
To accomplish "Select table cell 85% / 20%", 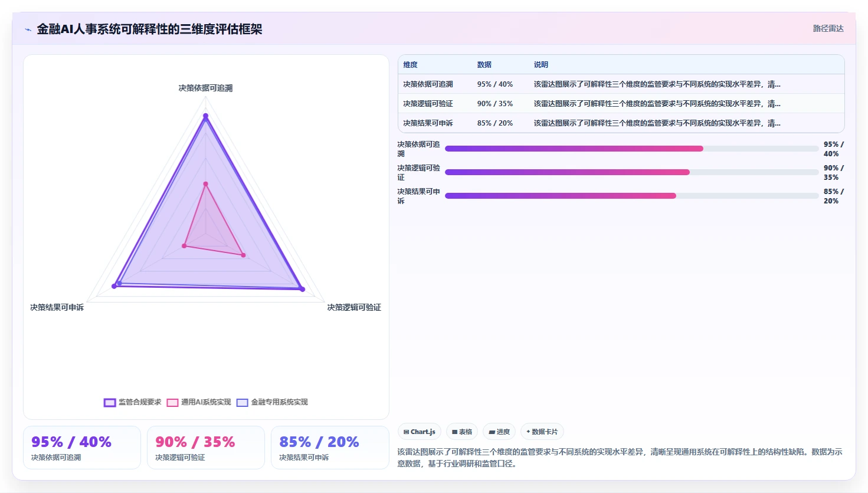I will click(495, 123).
